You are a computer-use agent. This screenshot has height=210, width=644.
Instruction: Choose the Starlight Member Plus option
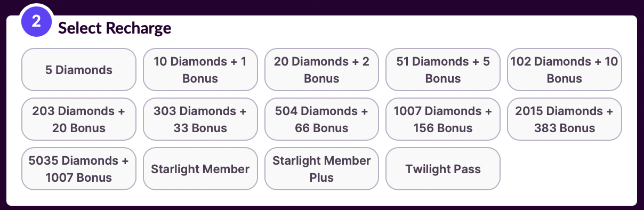tap(321, 169)
